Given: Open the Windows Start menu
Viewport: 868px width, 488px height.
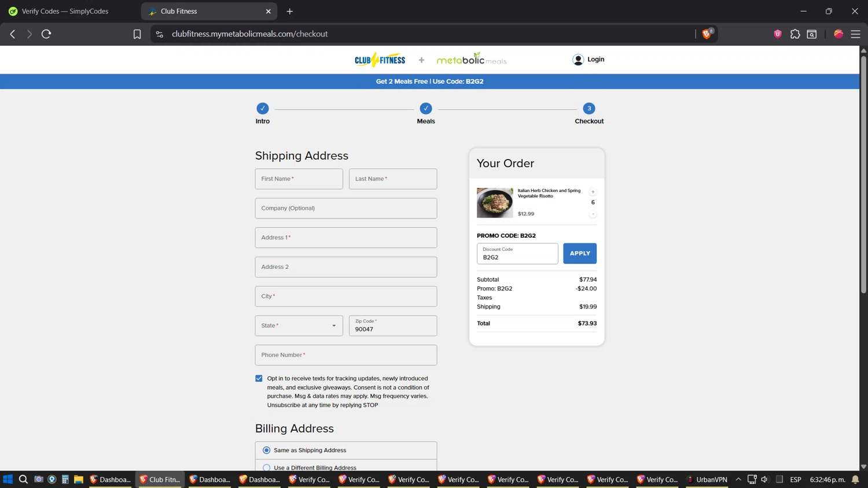Looking at the screenshot, I should [x=8, y=479].
